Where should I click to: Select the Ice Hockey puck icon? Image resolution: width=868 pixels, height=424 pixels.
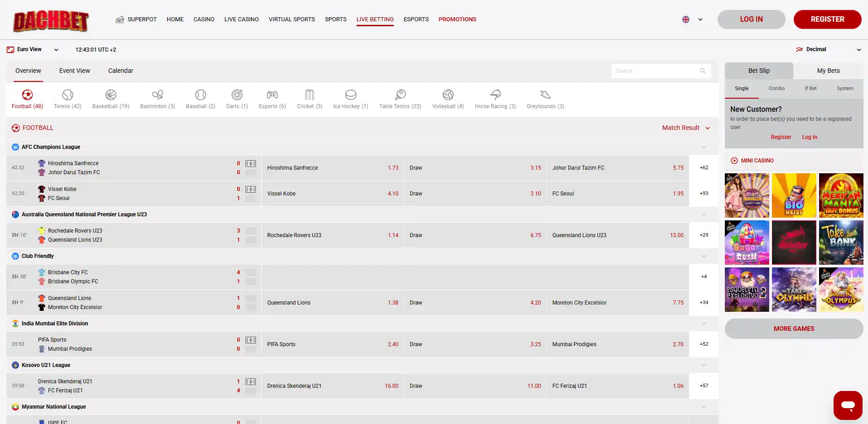click(x=351, y=95)
